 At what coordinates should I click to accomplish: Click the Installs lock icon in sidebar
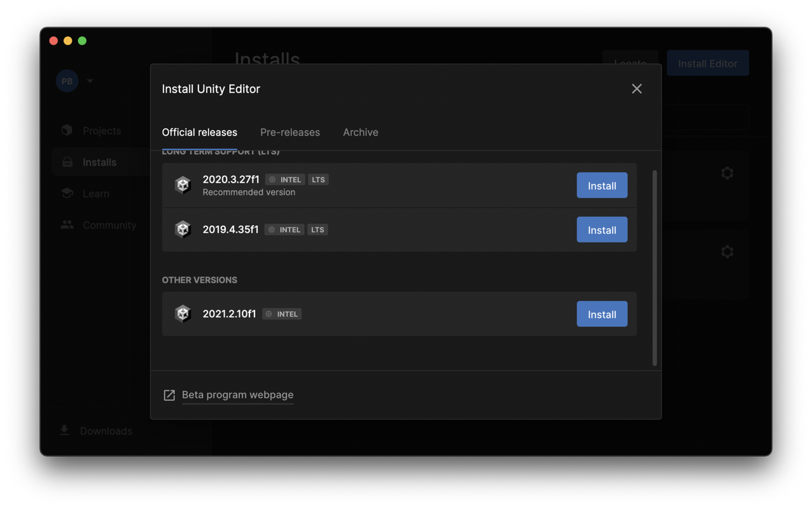pyautogui.click(x=67, y=162)
